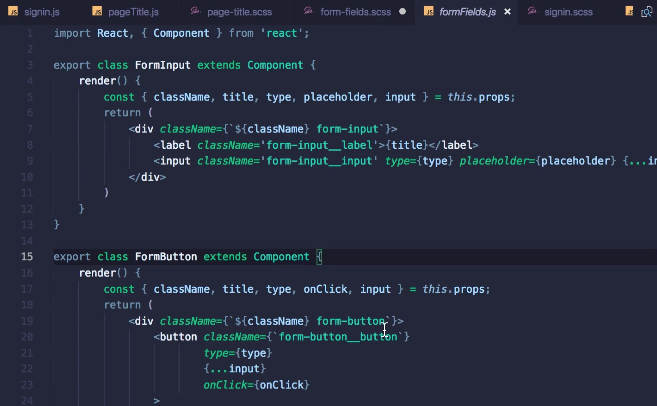
Task: Click the unsaved dot on form-fields.scss tab
Action: 402,12
